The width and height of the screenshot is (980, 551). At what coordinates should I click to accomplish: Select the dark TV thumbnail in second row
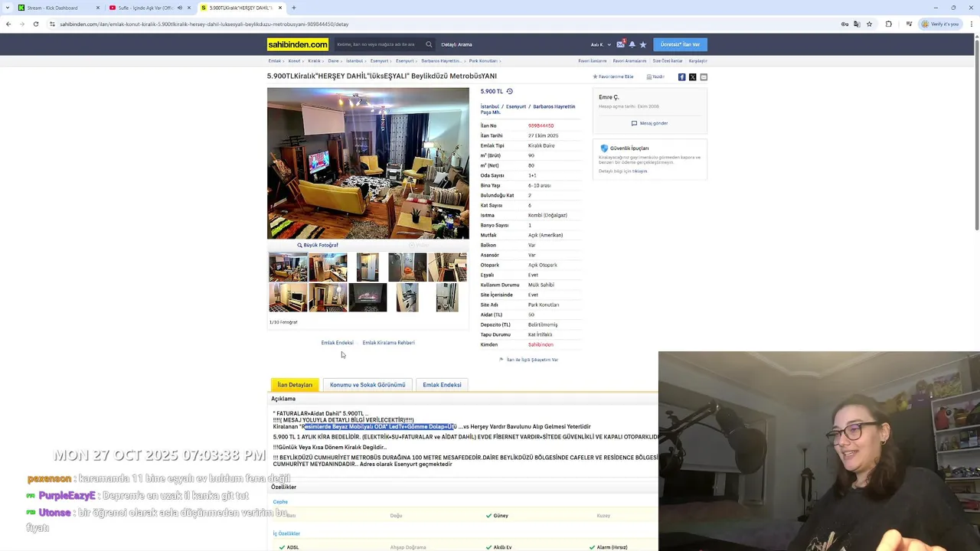click(367, 298)
